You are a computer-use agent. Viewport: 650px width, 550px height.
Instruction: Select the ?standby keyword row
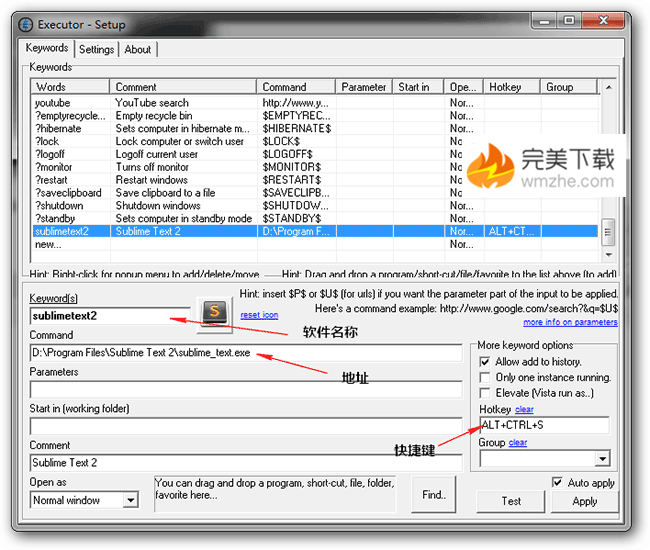point(315,218)
